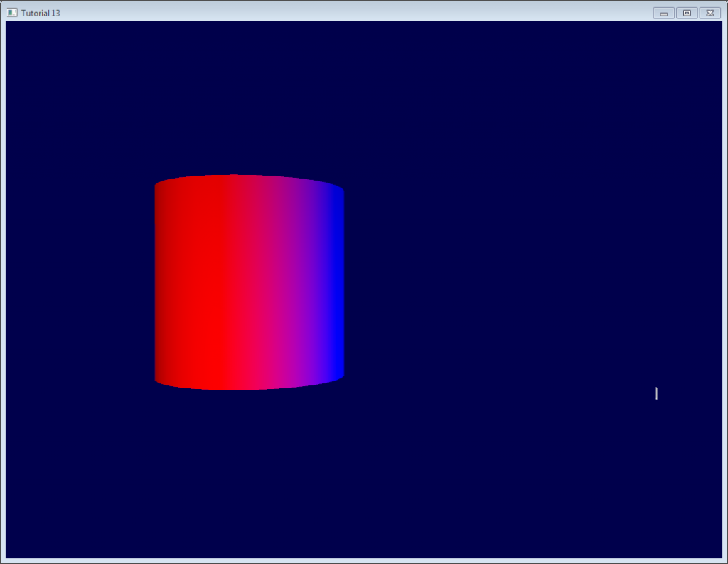Click the small white vertical line marker

pyautogui.click(x=656, y=393)
